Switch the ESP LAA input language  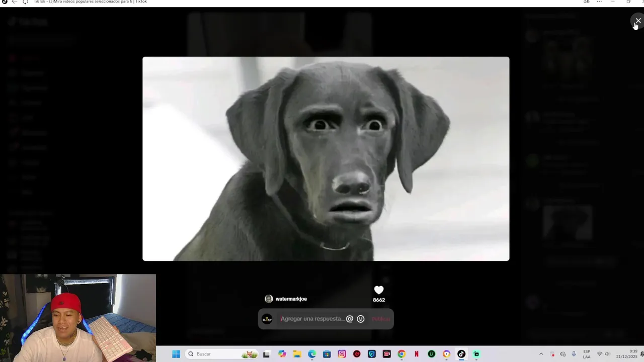pos(587,354)
